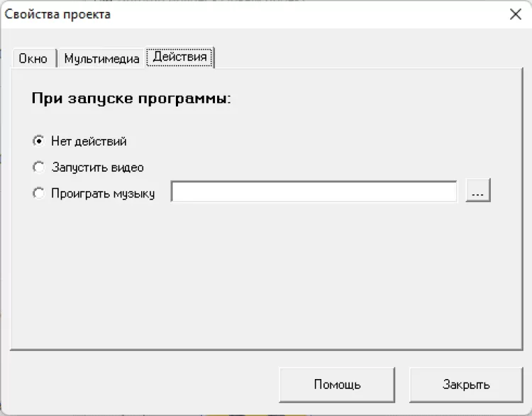The image size is (532, 416).
Task: Click the Помощь button
Action: click(x=337, y=385)
